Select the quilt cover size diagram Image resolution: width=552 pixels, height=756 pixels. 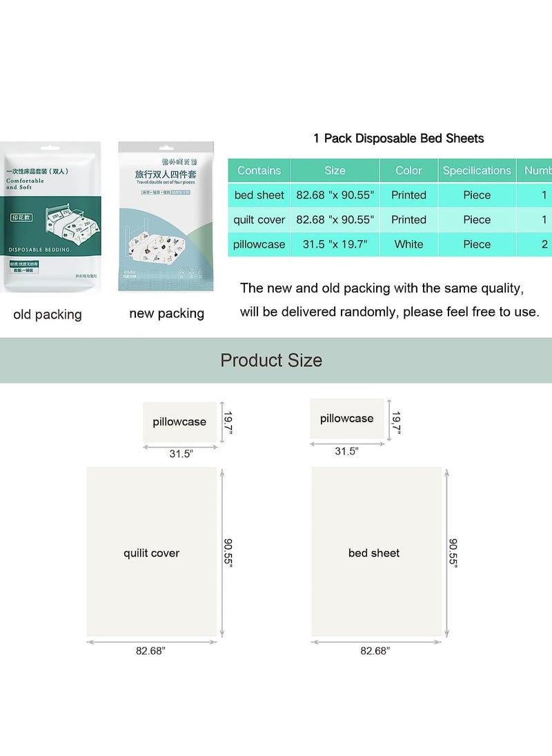[151, 552]
